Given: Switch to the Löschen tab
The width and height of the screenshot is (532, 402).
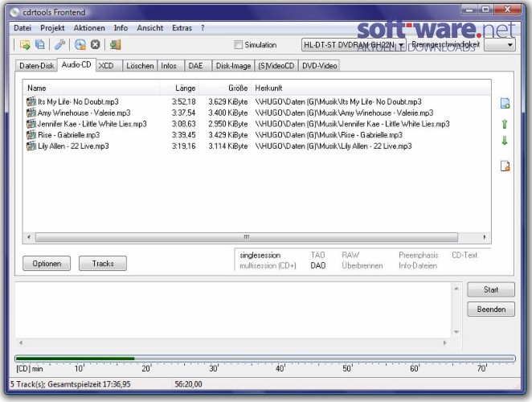Looking at the screenshot, I should pos(140,66).
